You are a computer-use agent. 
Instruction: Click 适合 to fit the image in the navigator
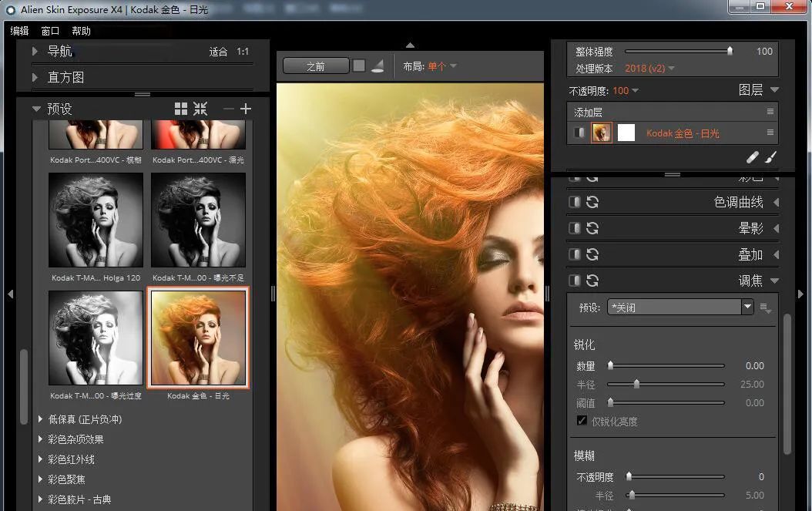coord(218,52)
